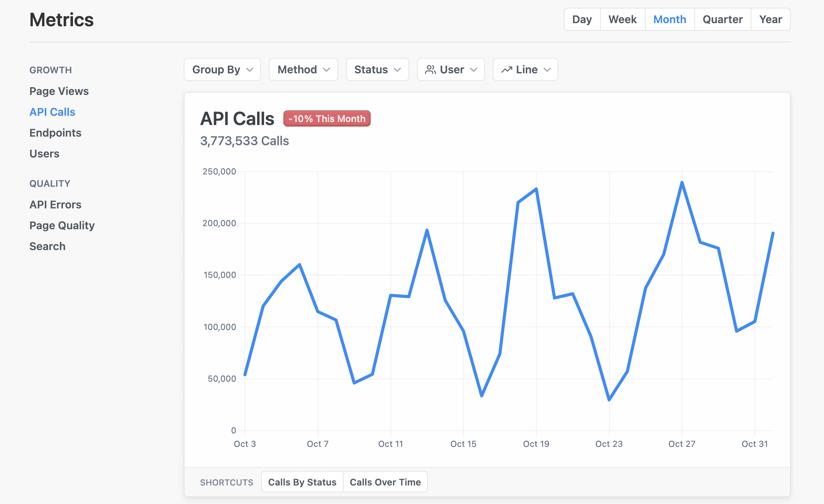The image size is (824, 504).
Task: Open the Method filter dropdown
Action: point(303,69)
